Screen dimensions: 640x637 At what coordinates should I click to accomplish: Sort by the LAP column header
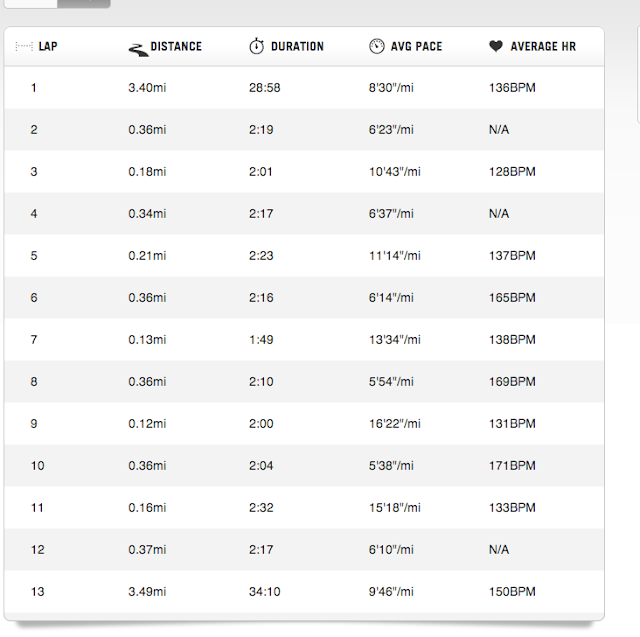48,47
